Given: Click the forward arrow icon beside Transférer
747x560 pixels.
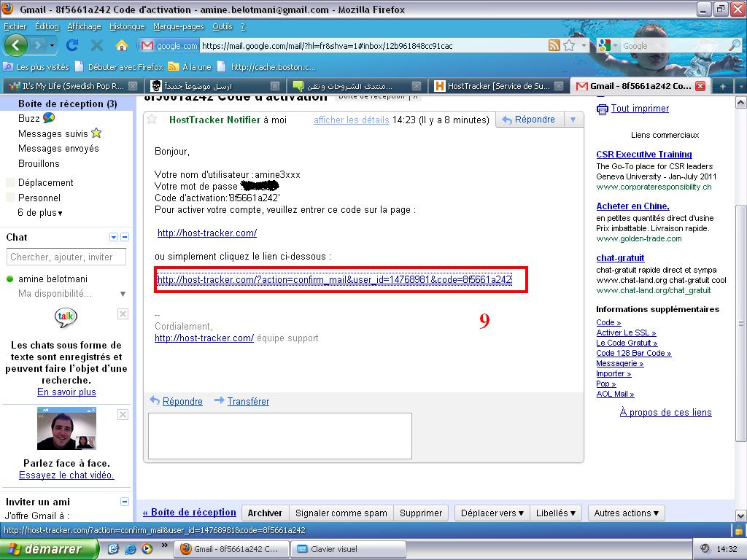Looking at the screenshot, I should [x=219, y=400].
